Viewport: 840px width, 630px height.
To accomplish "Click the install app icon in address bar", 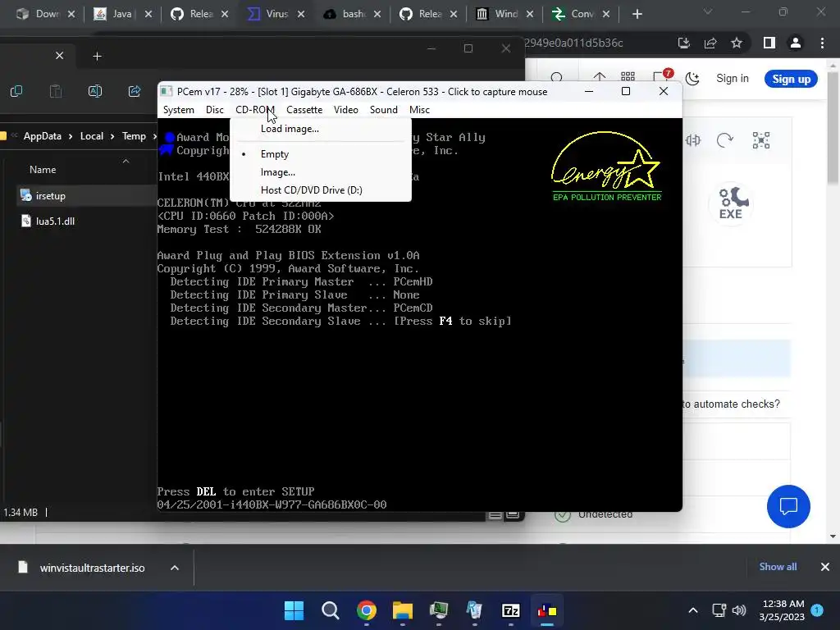I will click(683, 43).
